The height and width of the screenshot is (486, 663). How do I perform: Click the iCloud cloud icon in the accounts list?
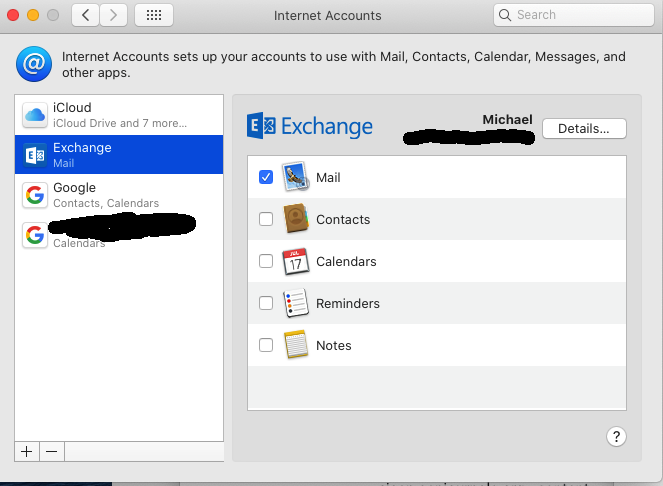click(x=35, y=115)
